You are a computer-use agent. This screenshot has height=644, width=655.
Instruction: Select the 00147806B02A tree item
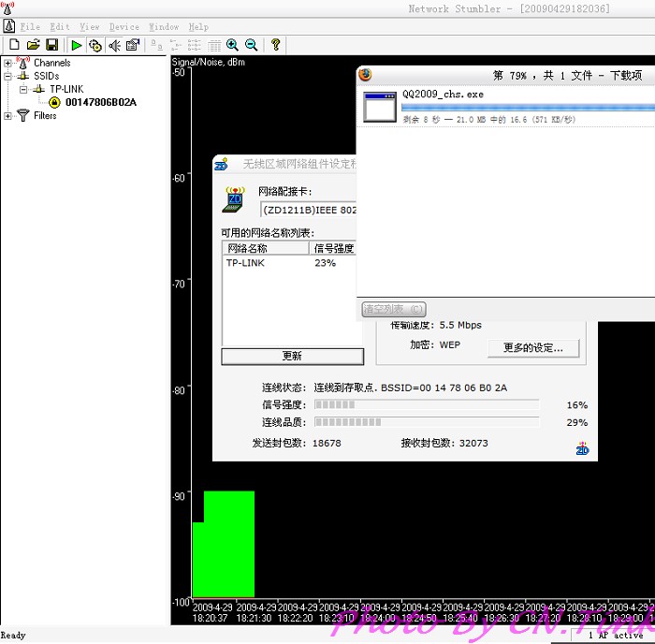click(x=101, y=102)
